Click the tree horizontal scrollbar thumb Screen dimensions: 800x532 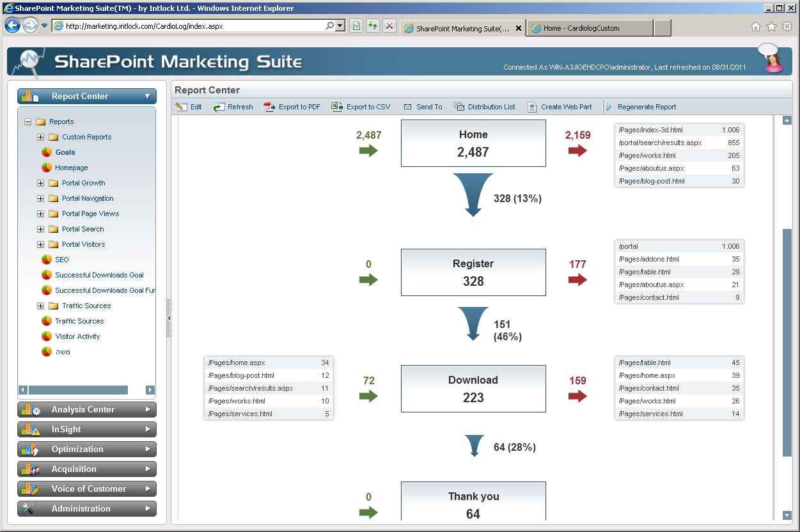point(78,390)
